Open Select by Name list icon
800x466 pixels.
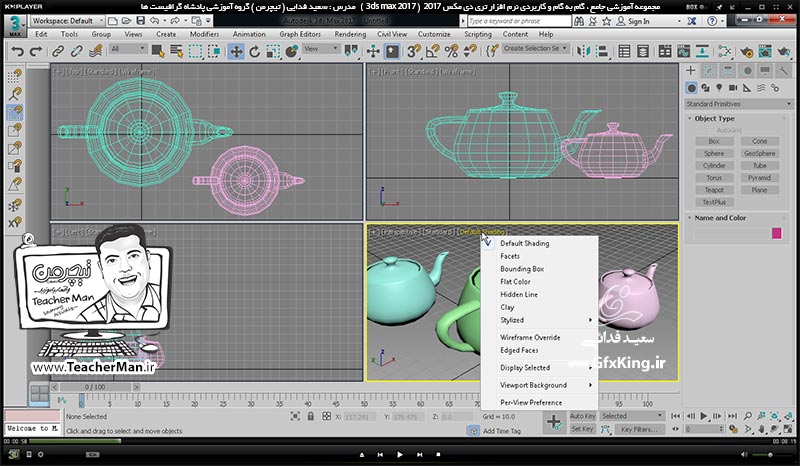click(177, 52)
